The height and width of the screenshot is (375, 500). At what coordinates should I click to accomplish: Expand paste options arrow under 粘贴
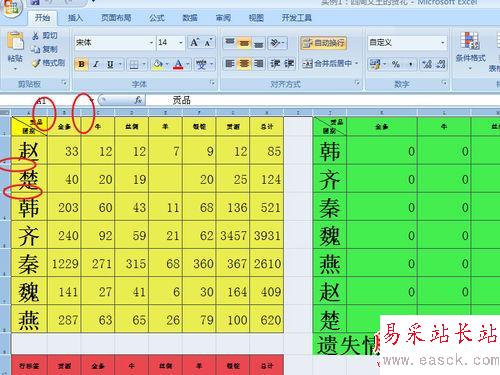[x=15, y=69]
